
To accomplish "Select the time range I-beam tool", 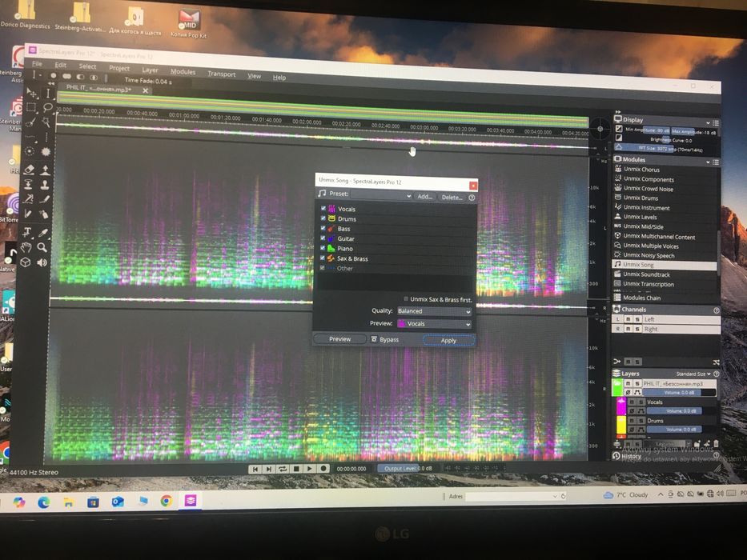I will click(48, 92).
